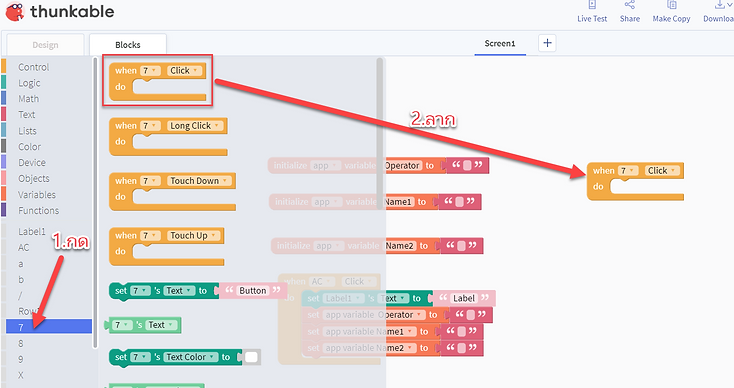This screenshot has width=734, height=388.
Task: Click the Make Copy icon
Action: 672,5
